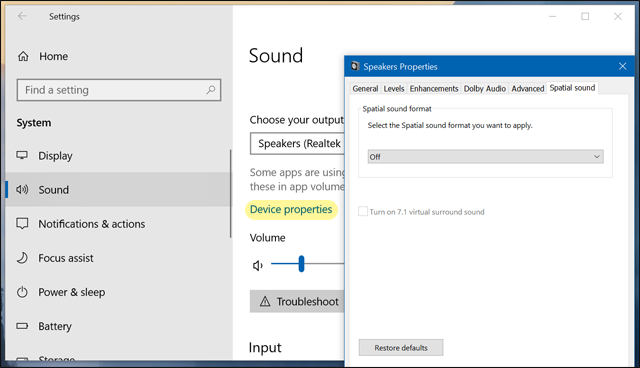Mute via the volume speaker icon

pos(257,266)
